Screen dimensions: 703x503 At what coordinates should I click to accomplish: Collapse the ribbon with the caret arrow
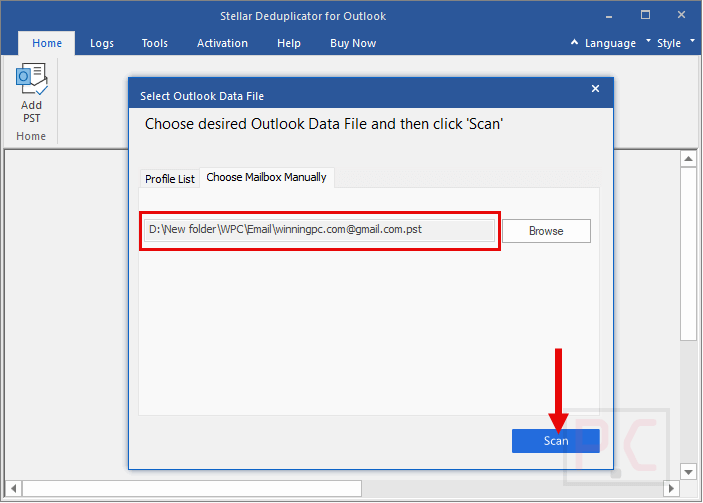point(574,42)
